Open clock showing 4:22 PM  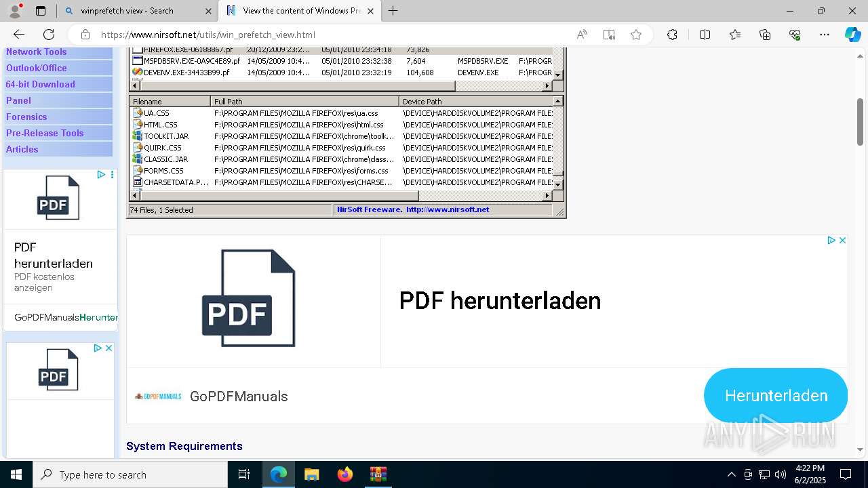810,474
